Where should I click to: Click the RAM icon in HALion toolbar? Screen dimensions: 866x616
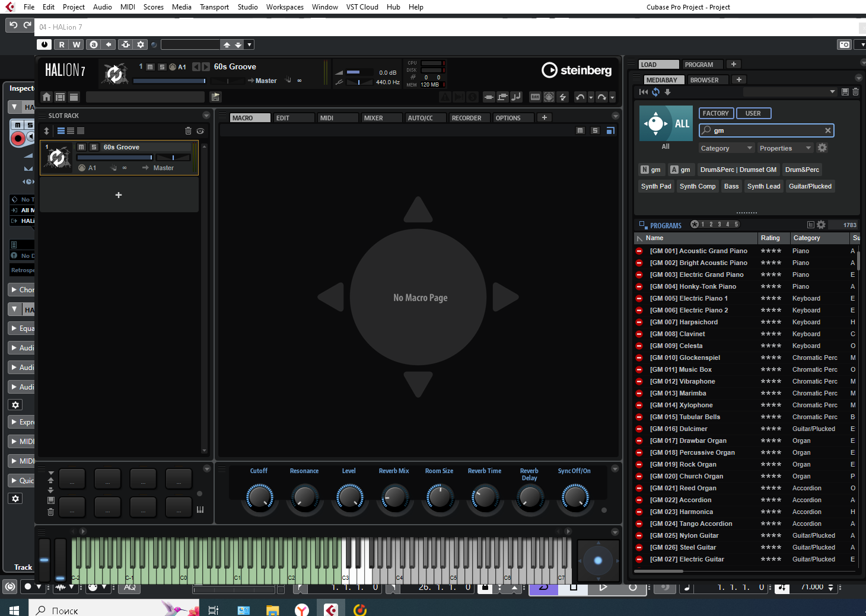click(535, 97)
